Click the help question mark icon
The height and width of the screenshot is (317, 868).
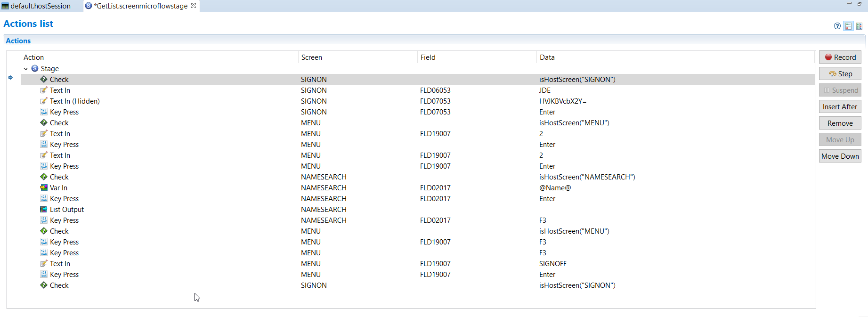coord(837,26)
